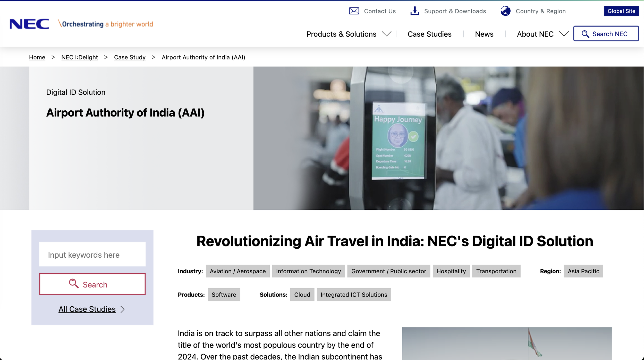Expand the About NEC dropdown chevron
The height and width of the screenshot is (360, 644).
(564, 34)
